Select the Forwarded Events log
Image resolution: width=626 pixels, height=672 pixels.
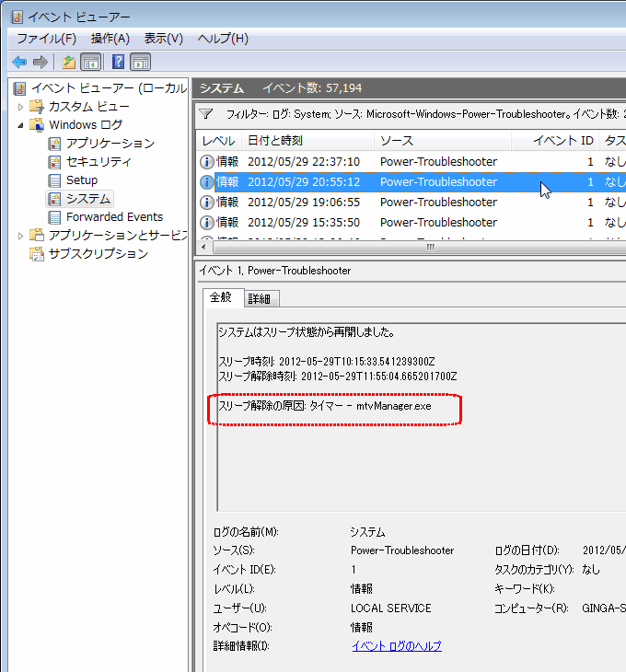[113, 217]
